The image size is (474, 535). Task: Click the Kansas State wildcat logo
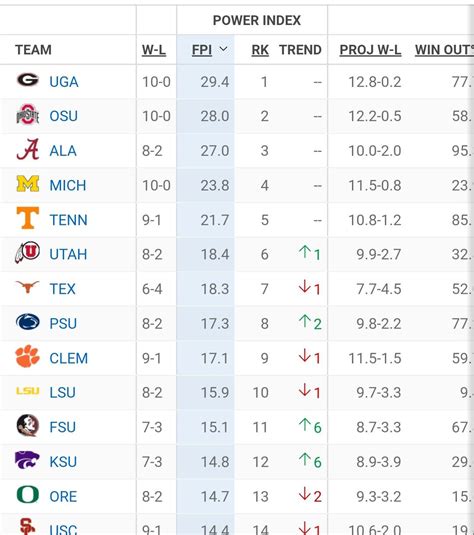click(x=27, y=460)
